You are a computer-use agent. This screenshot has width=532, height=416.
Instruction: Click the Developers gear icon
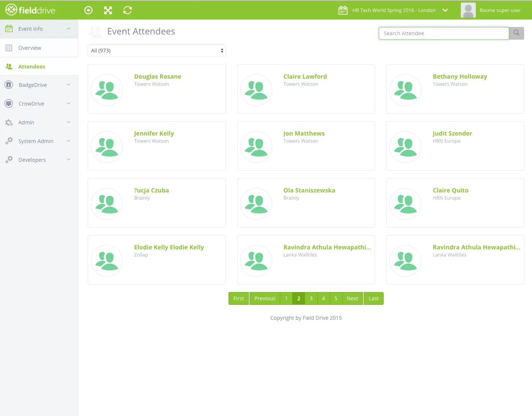9,160
